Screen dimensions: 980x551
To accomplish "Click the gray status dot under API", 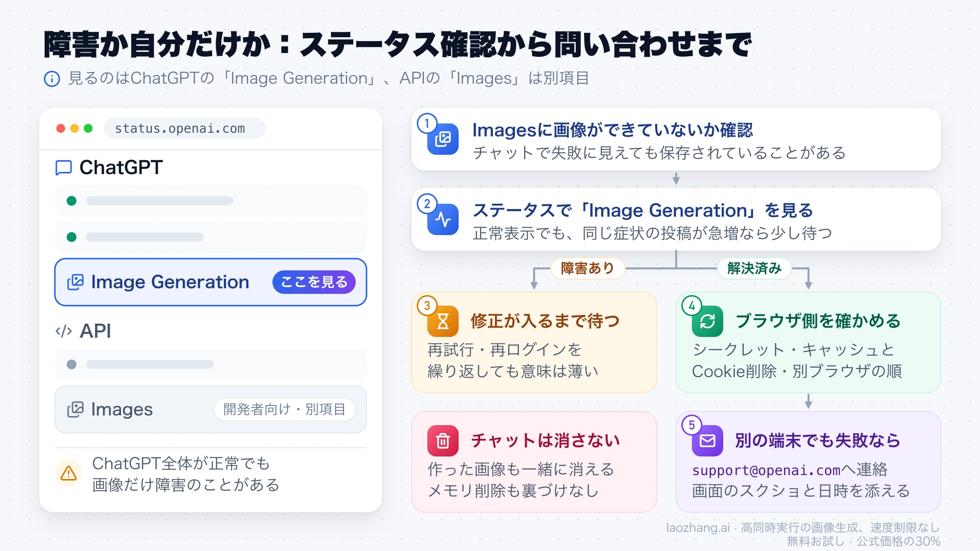I will point(72,364).
